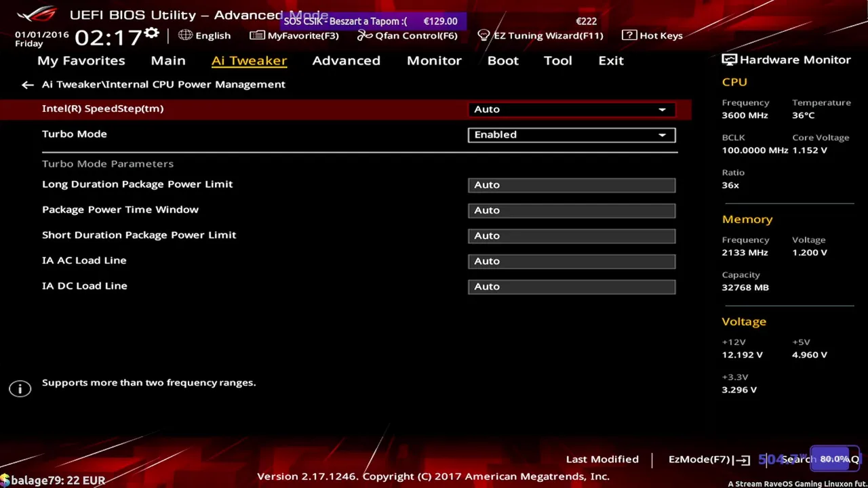This screenshot has width=868, height=488.
Task: Click the settings gear next to clock
Action: click(152, 34)
